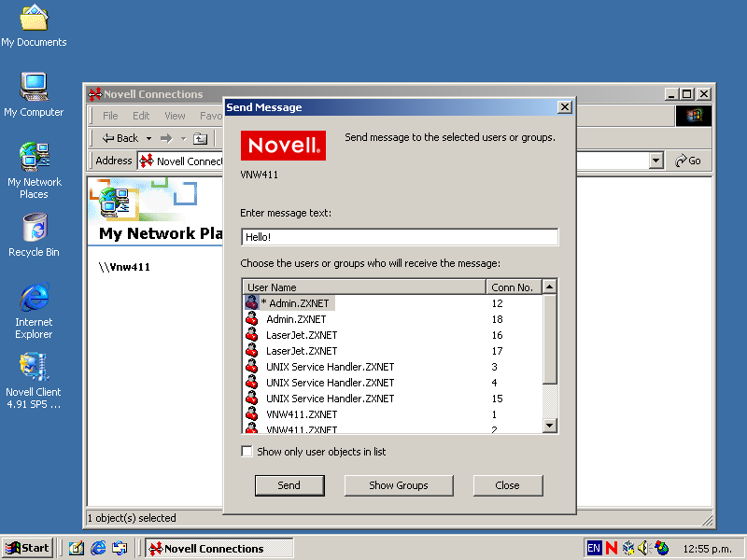Screen dimensions: 747x560
Task: Click Novell Connections taskbar button
Action: click(x=219, y=549)
